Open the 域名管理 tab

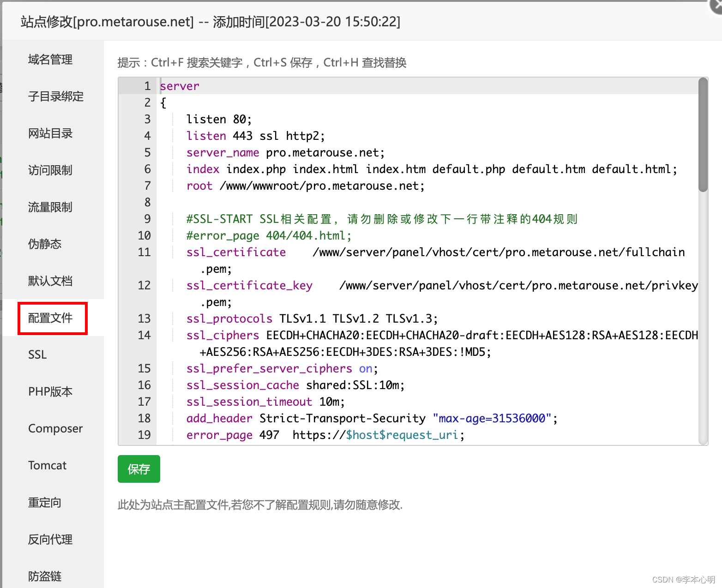[50, 60]
